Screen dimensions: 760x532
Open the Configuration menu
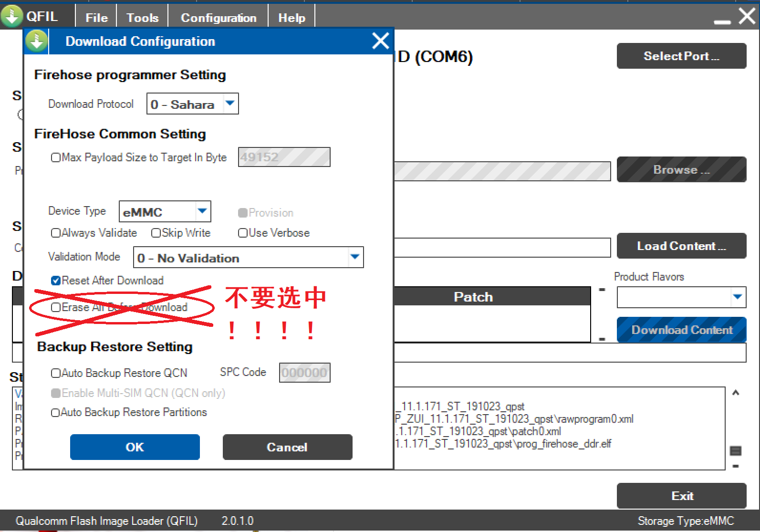click(219, 18)
